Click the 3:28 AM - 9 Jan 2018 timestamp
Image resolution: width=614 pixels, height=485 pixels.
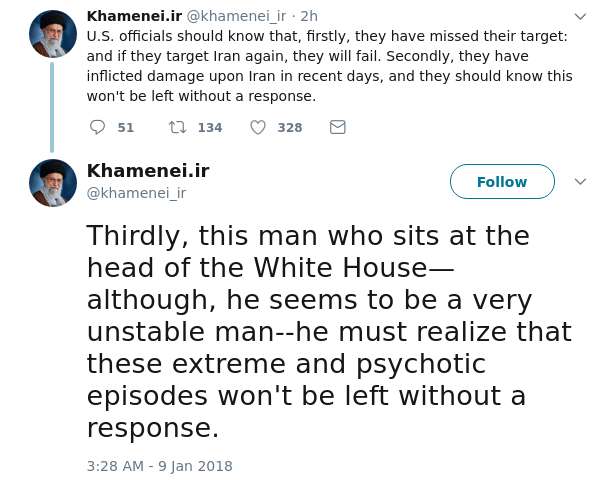[x=159, y=466]
